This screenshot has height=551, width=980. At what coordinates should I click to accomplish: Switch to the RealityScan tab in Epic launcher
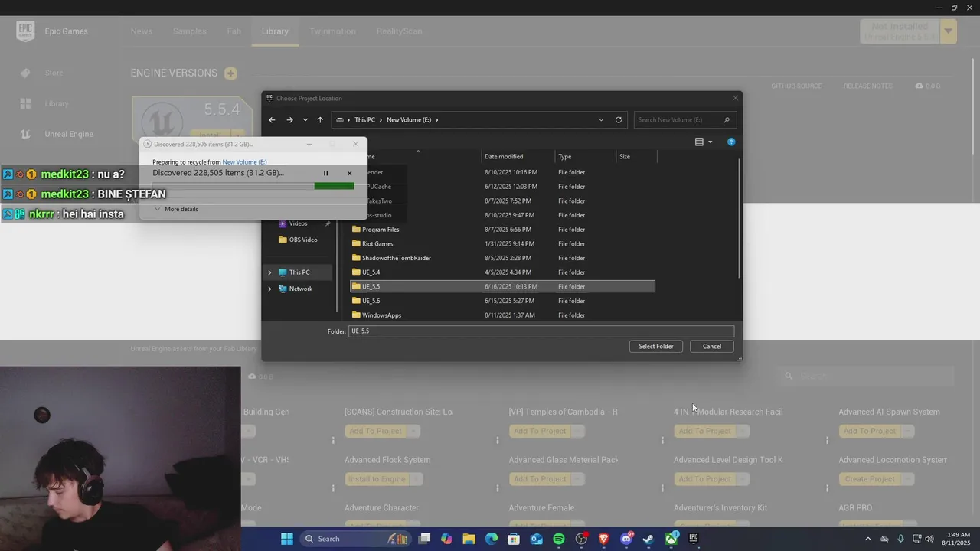[x=399, y=31]
